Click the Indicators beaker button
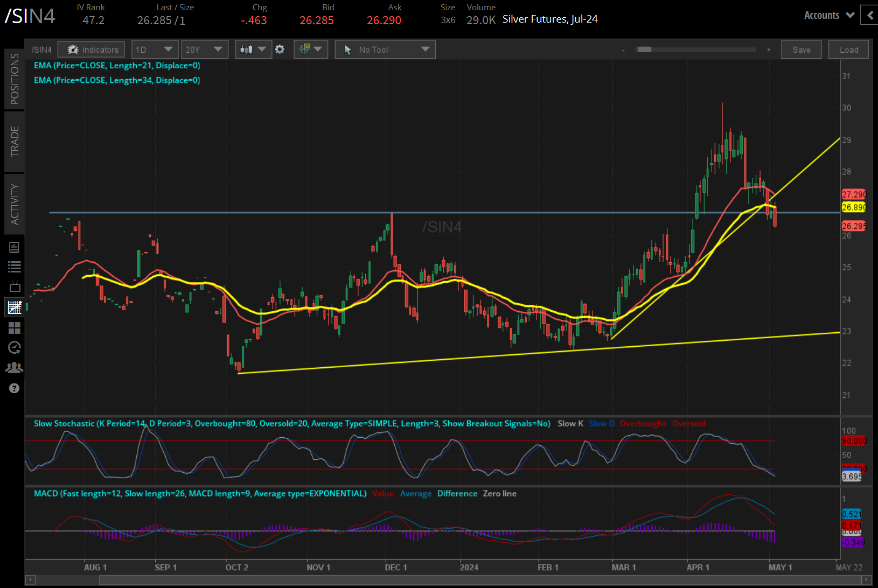878x588 pixels. click(90, 49)
